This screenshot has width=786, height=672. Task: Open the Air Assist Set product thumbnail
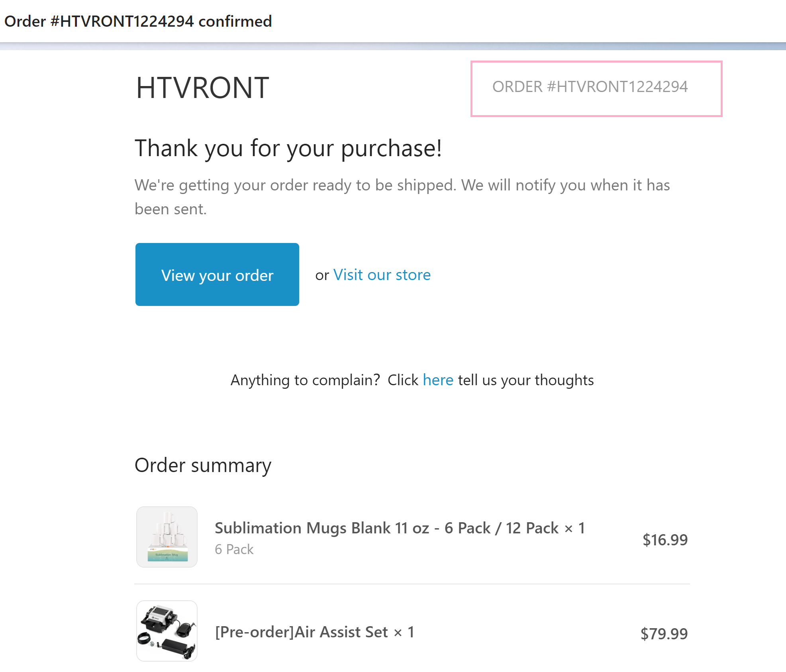[x=167, y=631]
